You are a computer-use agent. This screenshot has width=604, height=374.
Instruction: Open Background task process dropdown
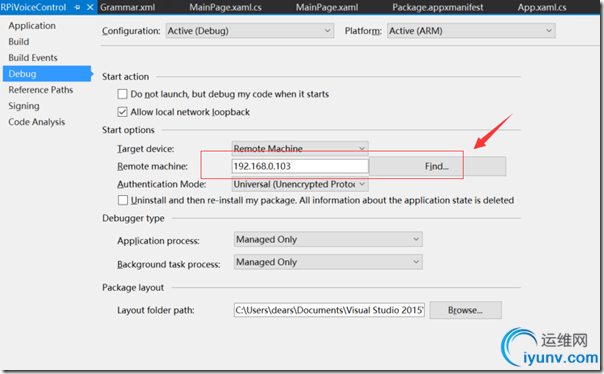coord(328,262)
